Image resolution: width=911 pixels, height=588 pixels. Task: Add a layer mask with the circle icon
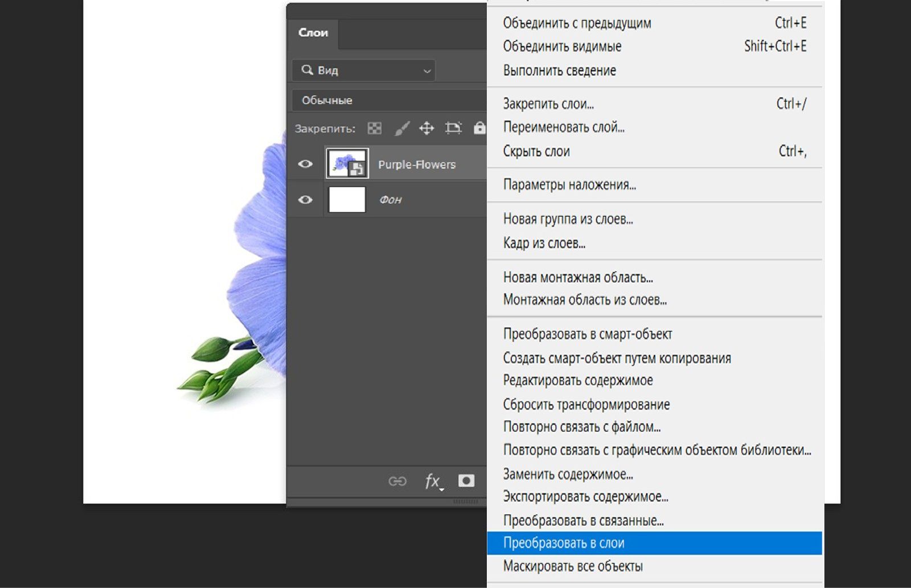pyautogui.click(x=466, y=481)
